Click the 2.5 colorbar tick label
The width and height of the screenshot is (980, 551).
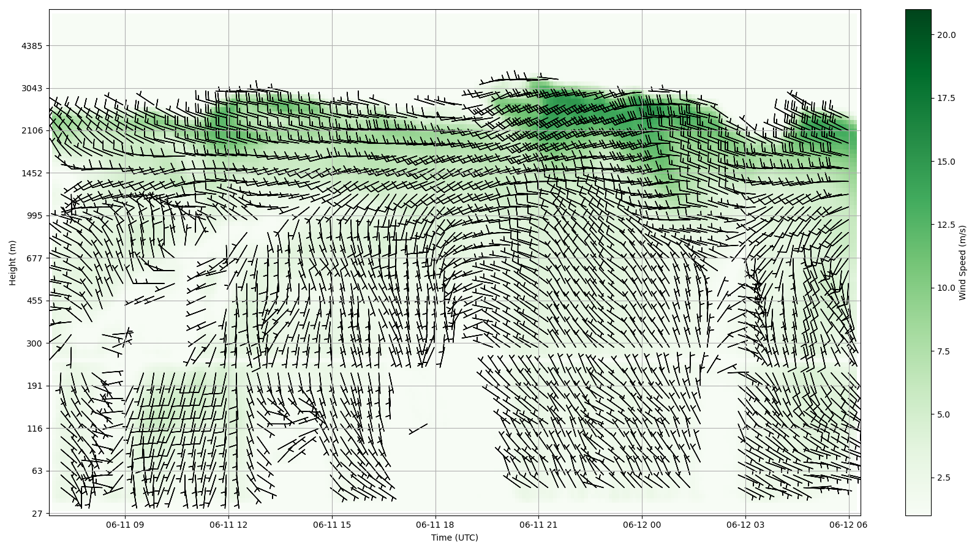coord(944,478)
